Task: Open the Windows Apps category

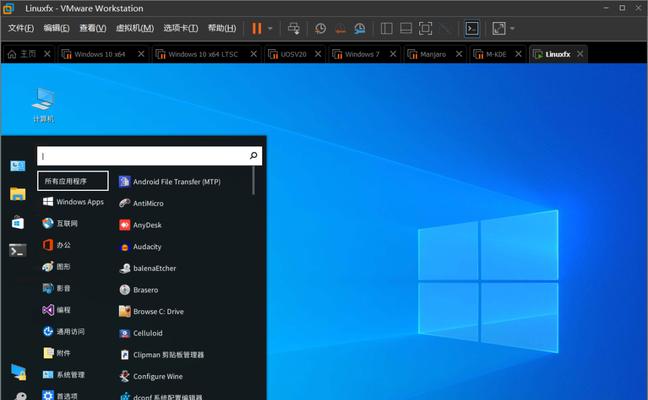Action: [x=73, y=202]
